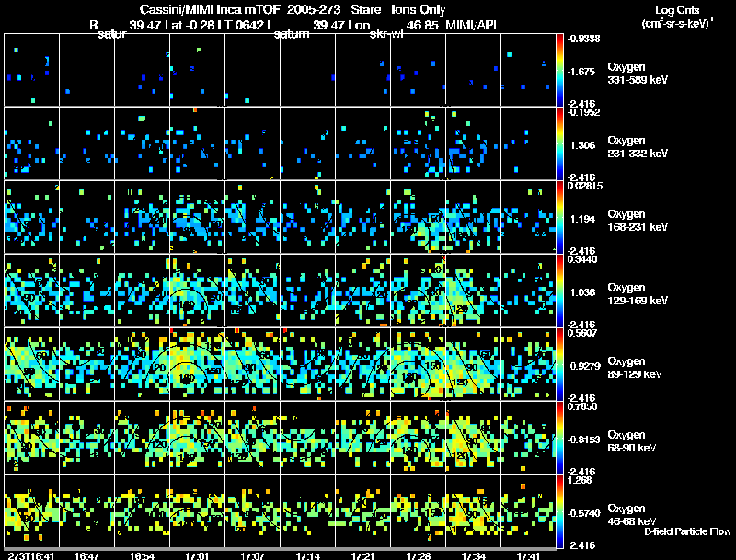Click the 0.02815 scale value
This screenshot has width=736, height=560.
click(585, 186)
